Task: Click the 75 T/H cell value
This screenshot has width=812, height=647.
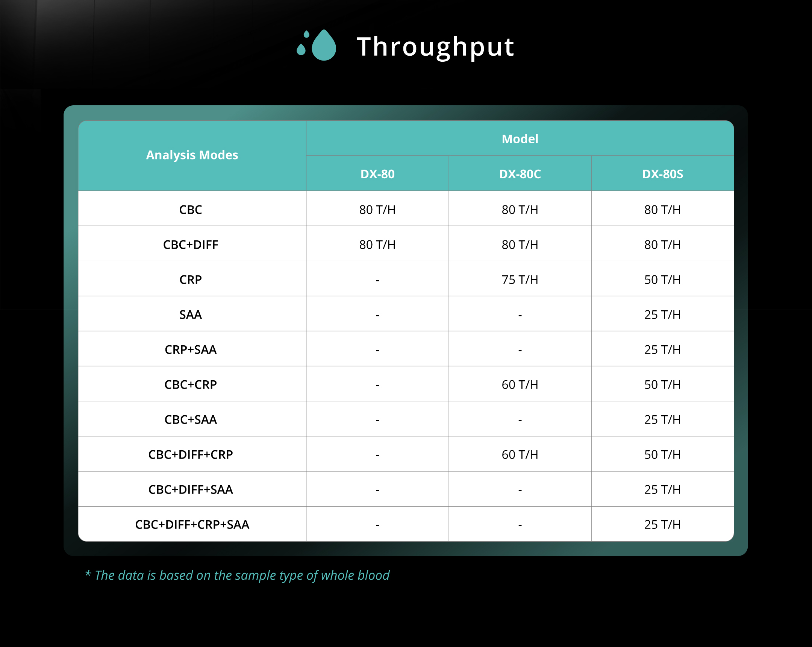Action: (520, 279)
